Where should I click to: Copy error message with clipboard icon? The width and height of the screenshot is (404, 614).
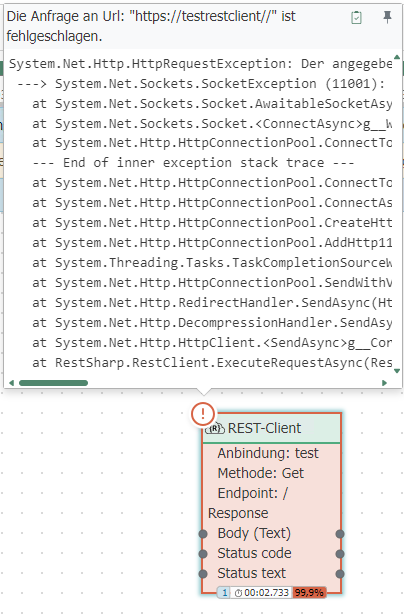[x=356, y=18]
